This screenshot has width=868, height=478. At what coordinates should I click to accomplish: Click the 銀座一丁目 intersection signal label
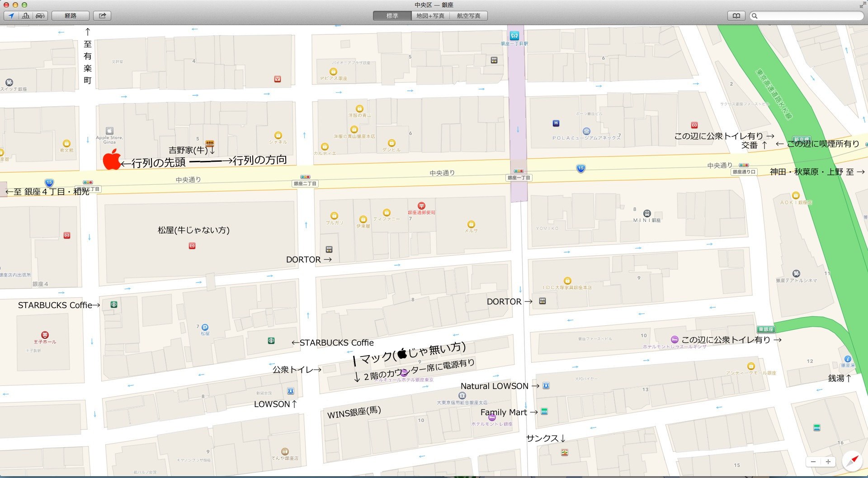[x=519, y=178]
